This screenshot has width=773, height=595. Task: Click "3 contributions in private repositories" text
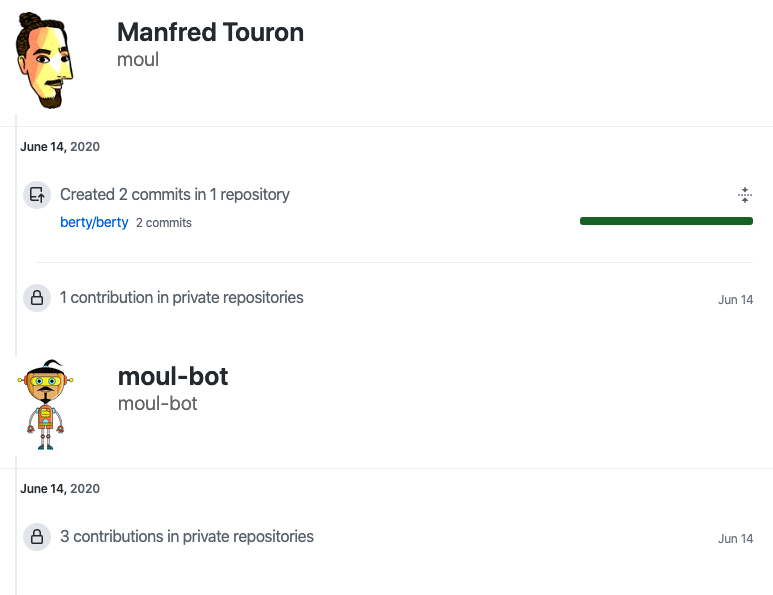[187, 536]
